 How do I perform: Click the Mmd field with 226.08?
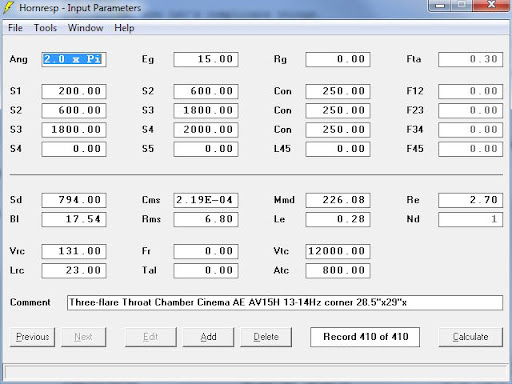pos(338,200)
